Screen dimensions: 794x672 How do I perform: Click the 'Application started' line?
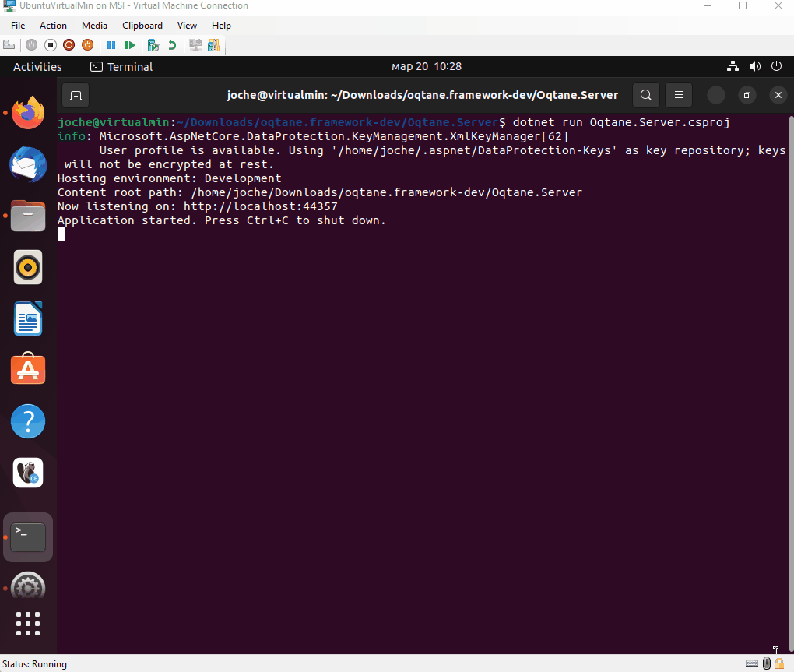pos(221,220)
